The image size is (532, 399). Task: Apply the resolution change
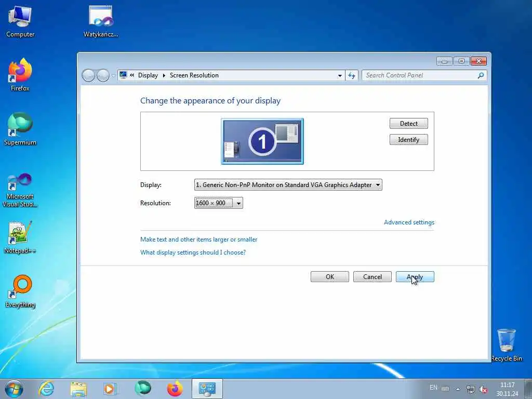415,276
